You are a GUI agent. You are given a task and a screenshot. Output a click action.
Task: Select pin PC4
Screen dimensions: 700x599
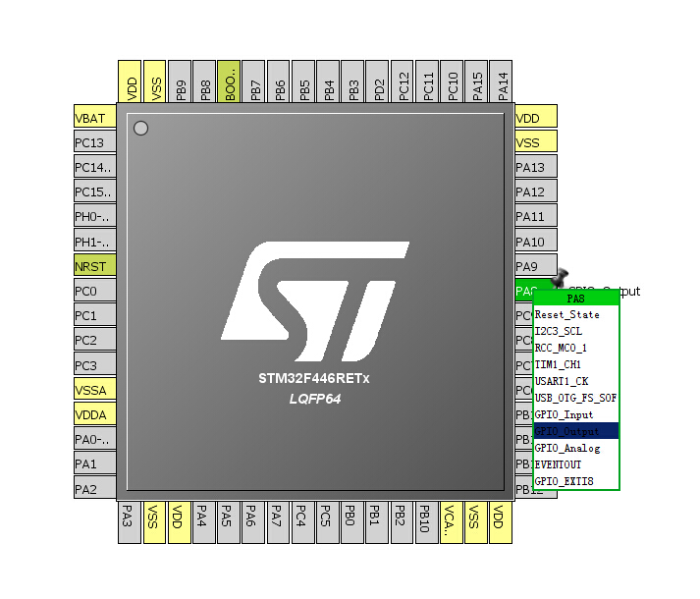303,522
